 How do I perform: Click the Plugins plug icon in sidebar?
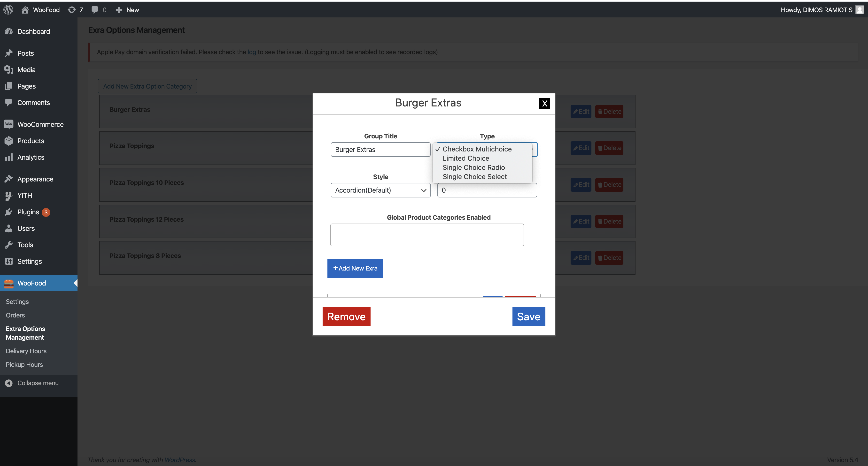[x=9, y=212]
